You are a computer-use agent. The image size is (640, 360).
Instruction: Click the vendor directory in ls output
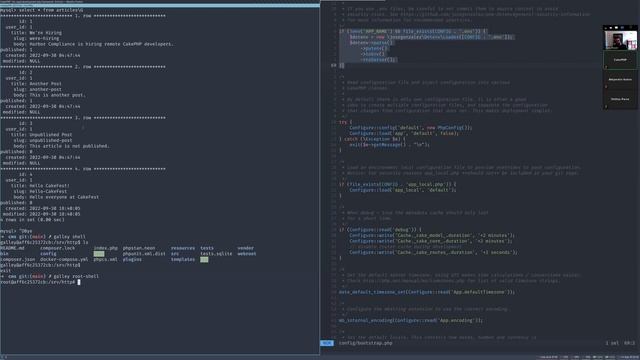point(246,248)
